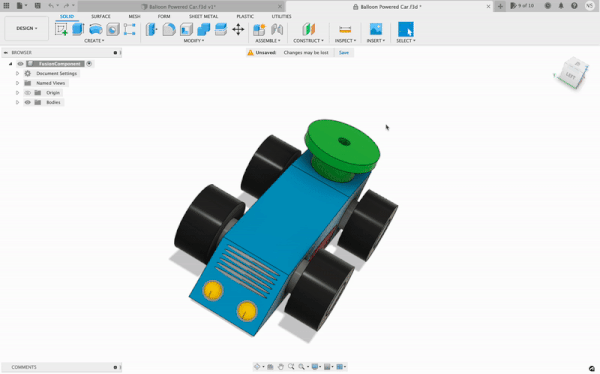Viewport: 600px width, 374px height.
Task: Toggle visibility of Origin folder
Action: [28, 93]
